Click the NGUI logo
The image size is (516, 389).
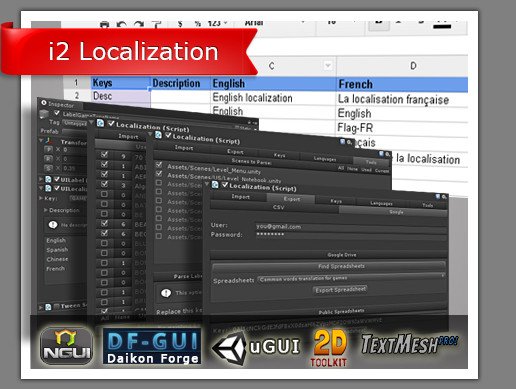(x=66, y=345)
